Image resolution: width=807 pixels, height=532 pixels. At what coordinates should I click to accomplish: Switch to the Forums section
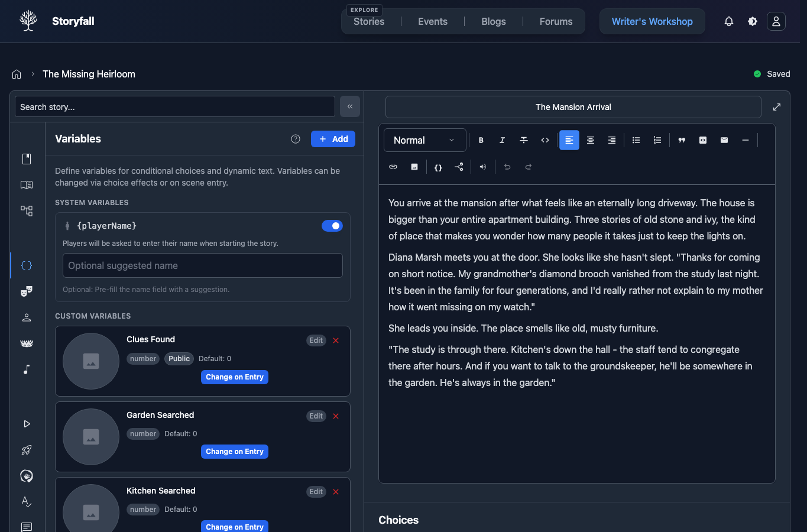(x=555, y=21)
